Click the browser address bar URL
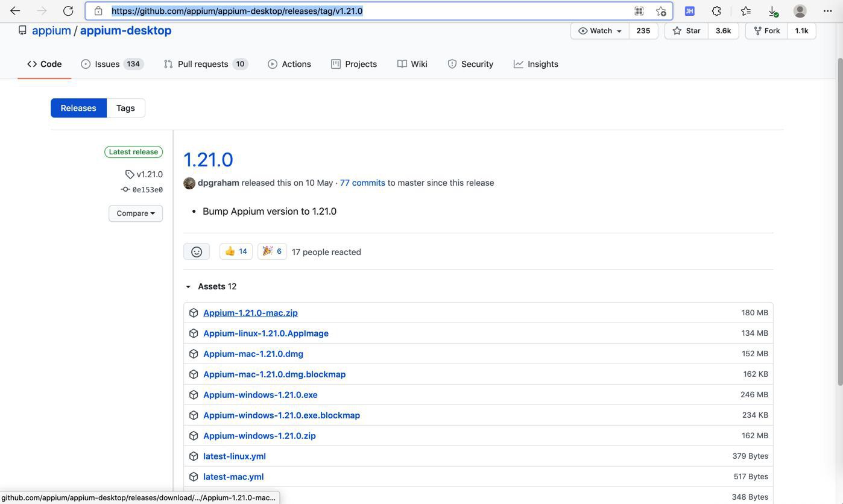The width and height of the screenshot is (843, 504). (237, 11)
